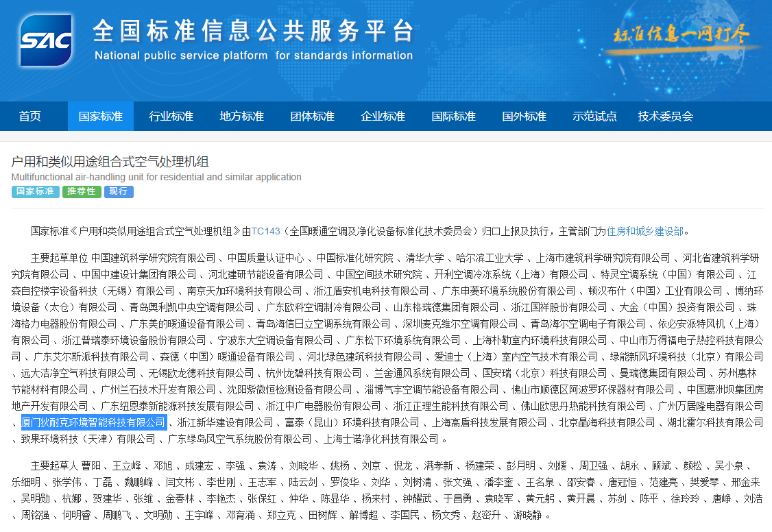The image size is (772, 532).
Task: Click the 标准信息一网打尽 slogan banner
Action: 681,34
